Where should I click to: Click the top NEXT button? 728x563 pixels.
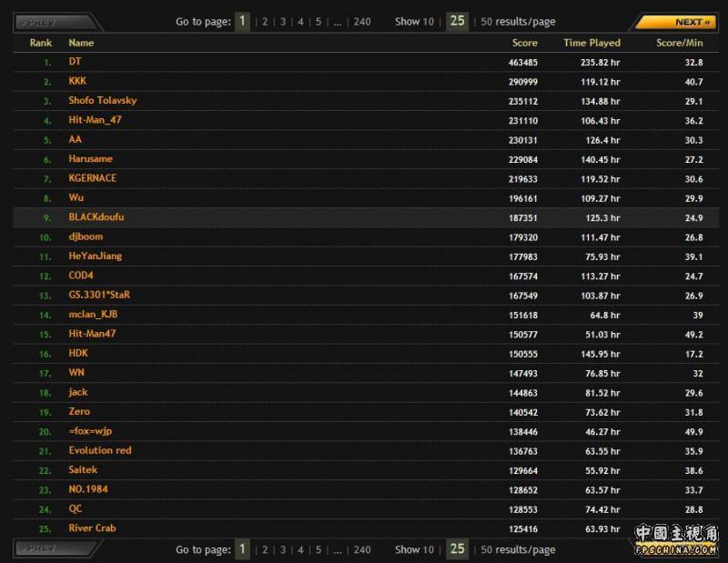coord(675,22)
